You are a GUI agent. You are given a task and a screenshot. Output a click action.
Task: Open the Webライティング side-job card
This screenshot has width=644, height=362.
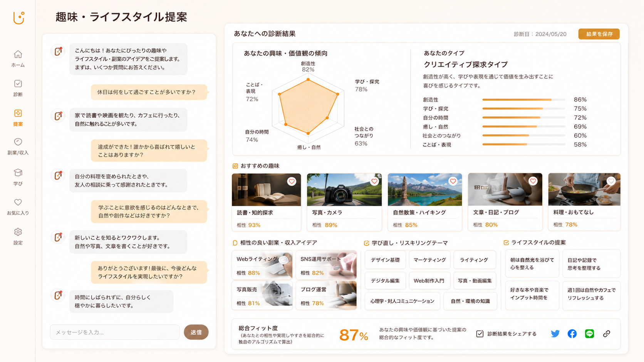click(262, 265)
